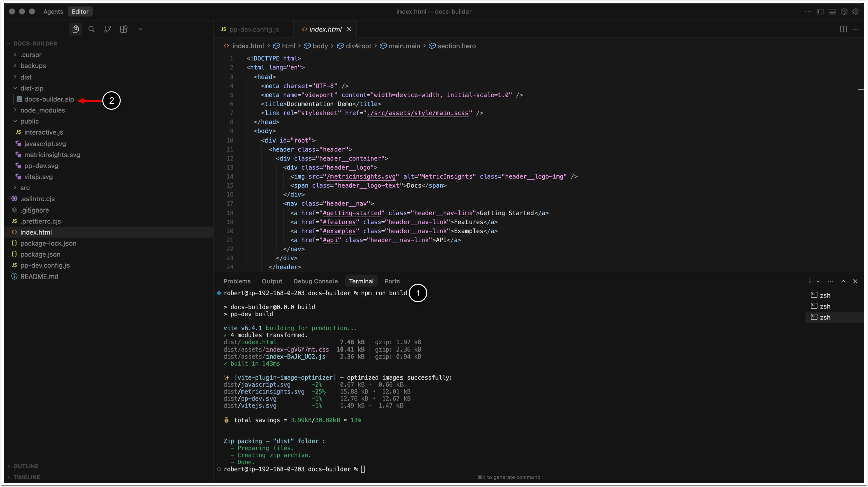Viewport: 868px width, 487px height.
Task: Expand the node_modules folder
Action: 42,110
